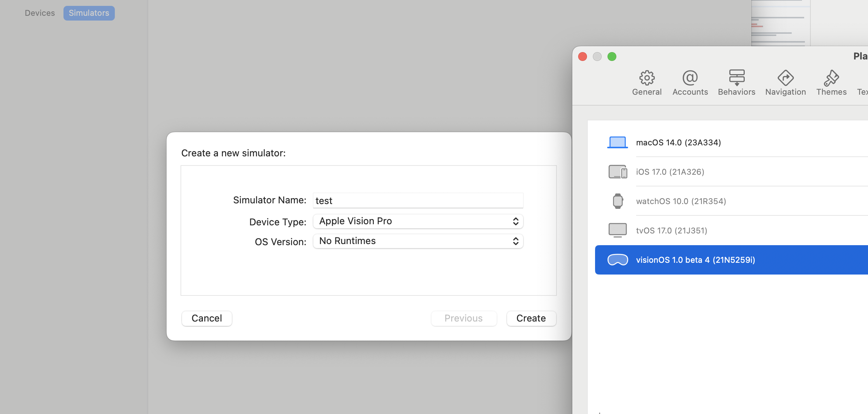Click the visionOS headset icon

click(x=617, y=260)
